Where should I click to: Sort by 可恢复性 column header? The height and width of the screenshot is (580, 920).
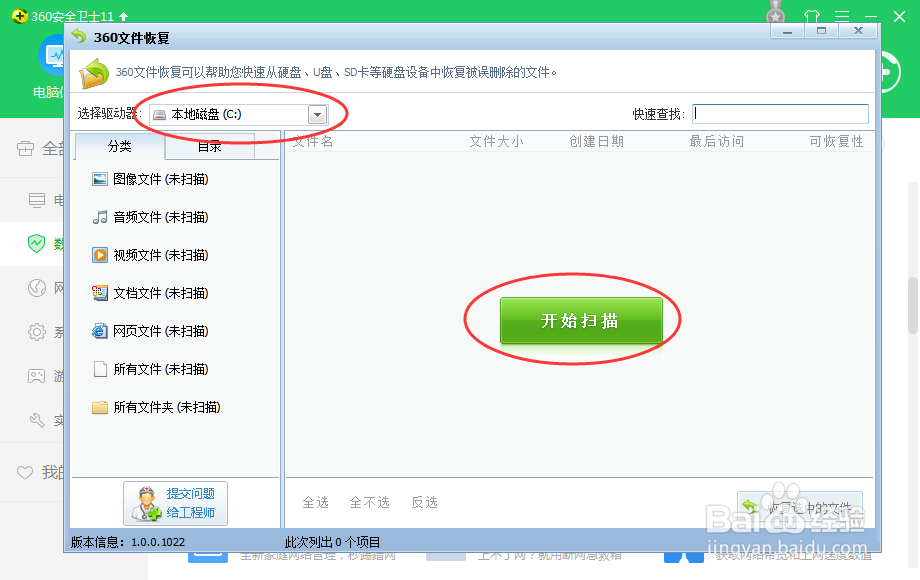[836, 141]
